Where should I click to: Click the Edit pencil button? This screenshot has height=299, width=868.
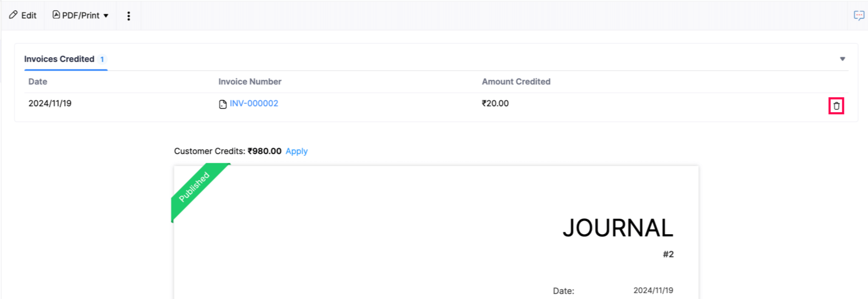tap(23, 15)
